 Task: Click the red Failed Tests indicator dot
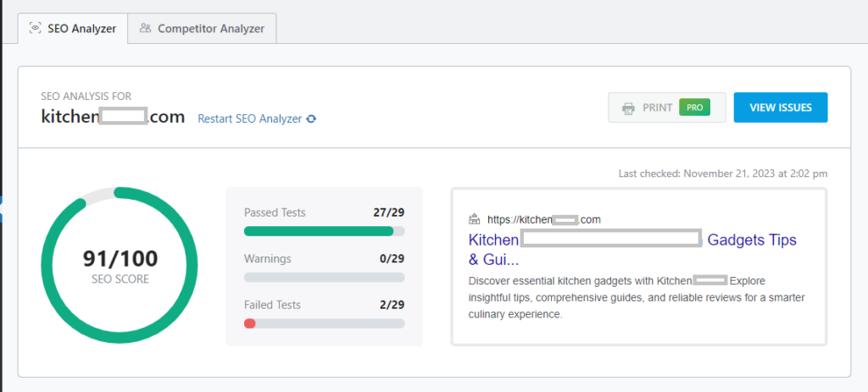pos(249,323)
